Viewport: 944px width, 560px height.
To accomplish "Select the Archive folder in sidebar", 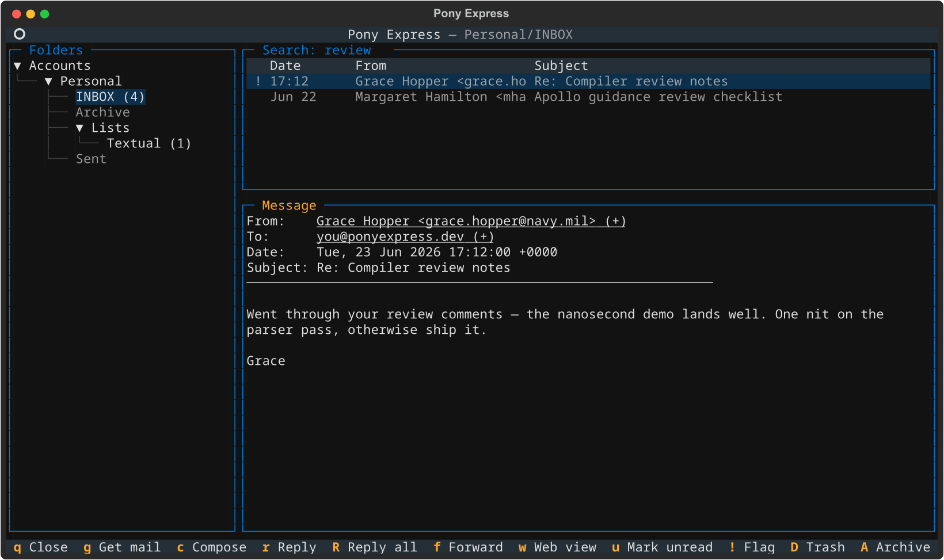I will point(102,112).
